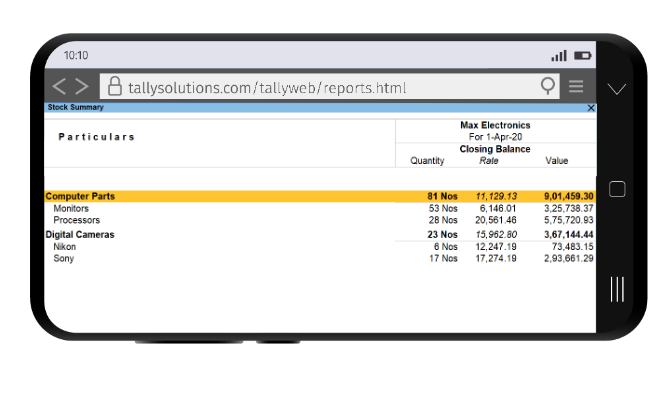This screenshot has width=671, height=398.
Task: Click the Processors value 5,75,720.93
Action: pyautogui.click(x=569, y=220)
